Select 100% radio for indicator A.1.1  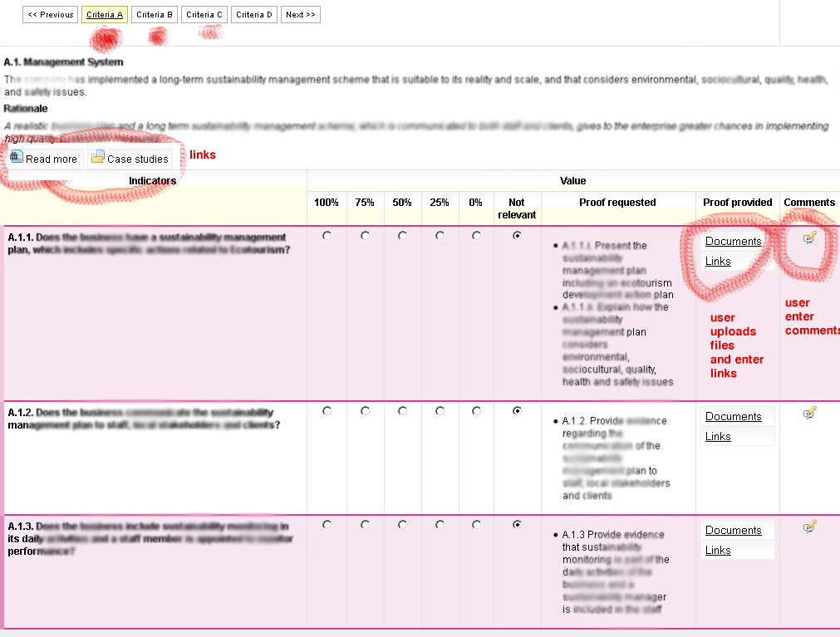[327, 236]
